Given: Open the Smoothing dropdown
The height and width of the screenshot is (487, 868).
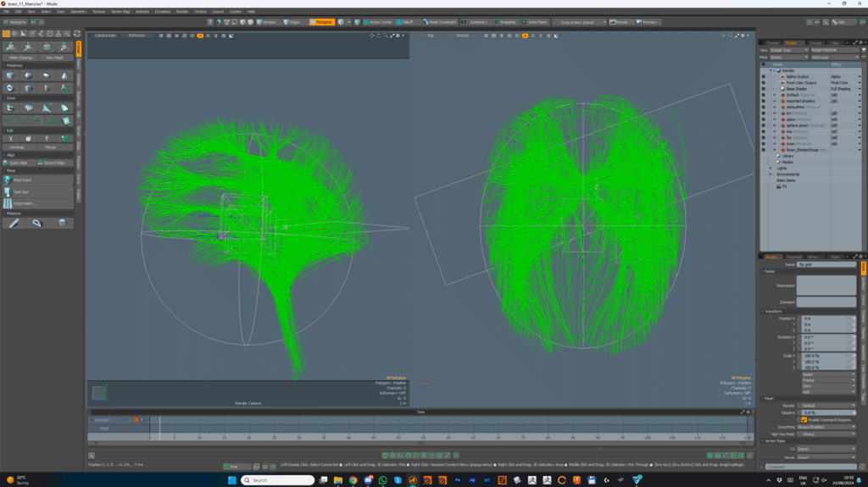Looking at the screenshot, I should click(828, 427).
